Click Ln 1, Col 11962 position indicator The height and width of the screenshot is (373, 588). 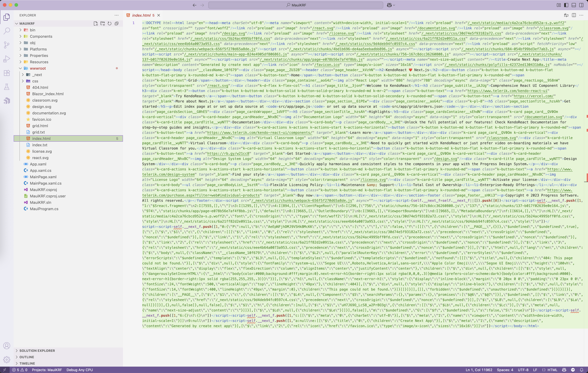[x=479, y=370]
